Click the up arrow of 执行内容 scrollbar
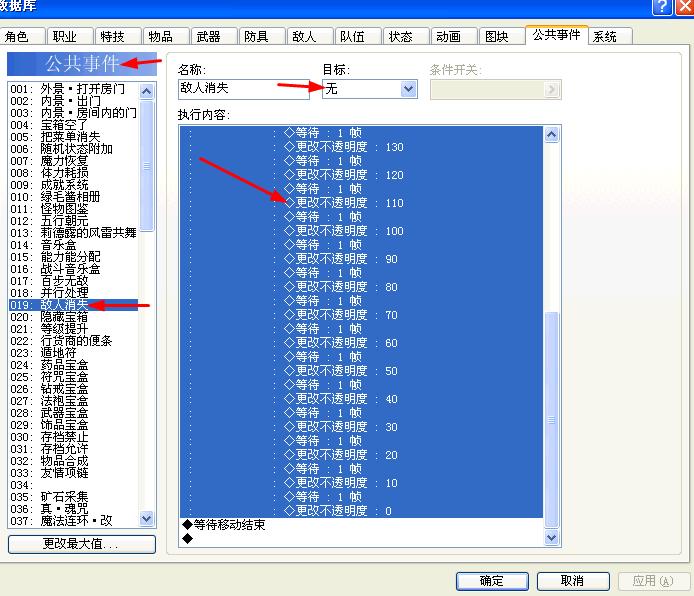694x596 pixels. click(551, 135)
